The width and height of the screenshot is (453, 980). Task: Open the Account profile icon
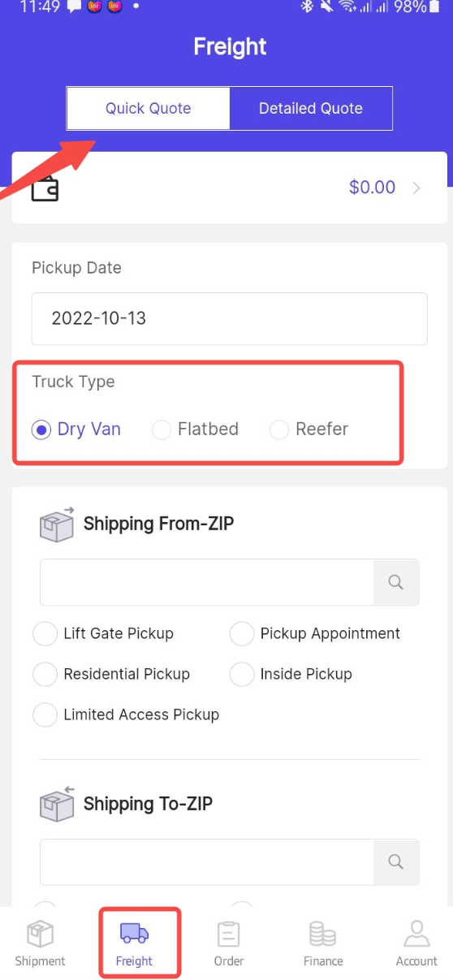pos(416,934)
